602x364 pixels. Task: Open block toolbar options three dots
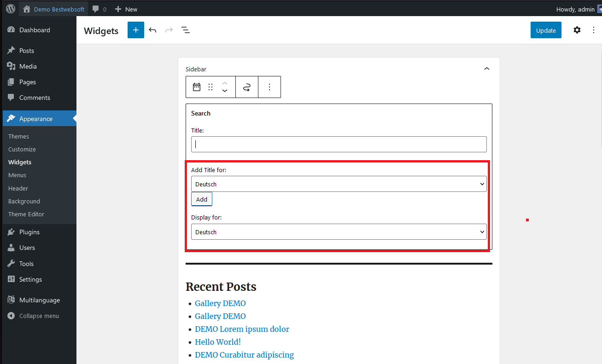click(x=269, y=87)
